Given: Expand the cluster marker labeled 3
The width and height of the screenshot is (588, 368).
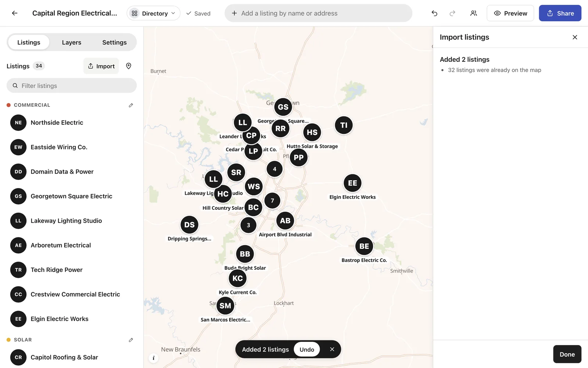Looking at the screenshot, I should 248,225.
